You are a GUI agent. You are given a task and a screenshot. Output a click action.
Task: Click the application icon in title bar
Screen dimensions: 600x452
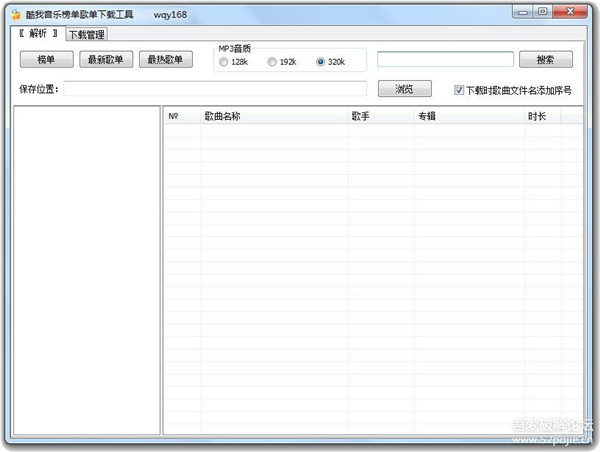pos(16,15)
